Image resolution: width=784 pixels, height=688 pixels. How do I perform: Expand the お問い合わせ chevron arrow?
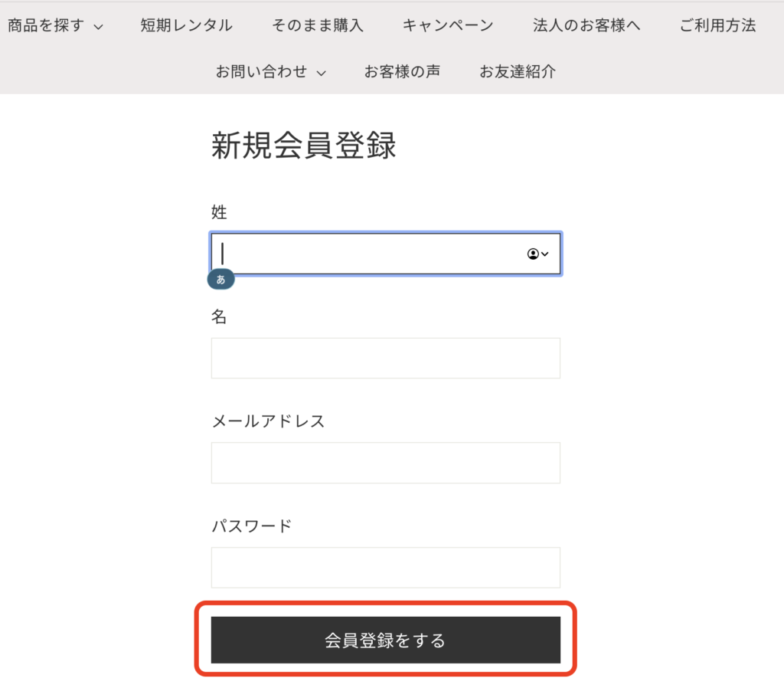click(322, 74)
